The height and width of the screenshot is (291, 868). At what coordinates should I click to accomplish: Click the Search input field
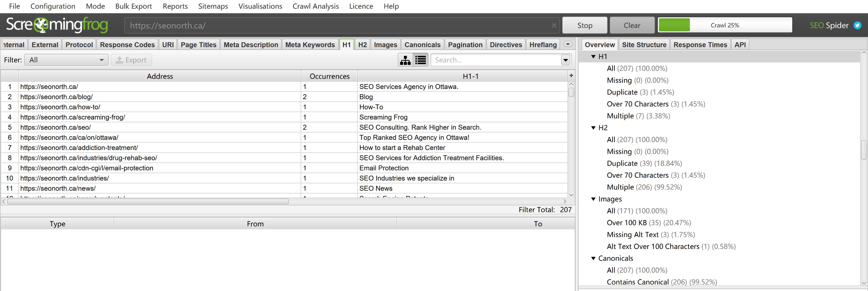coord(496,60)
